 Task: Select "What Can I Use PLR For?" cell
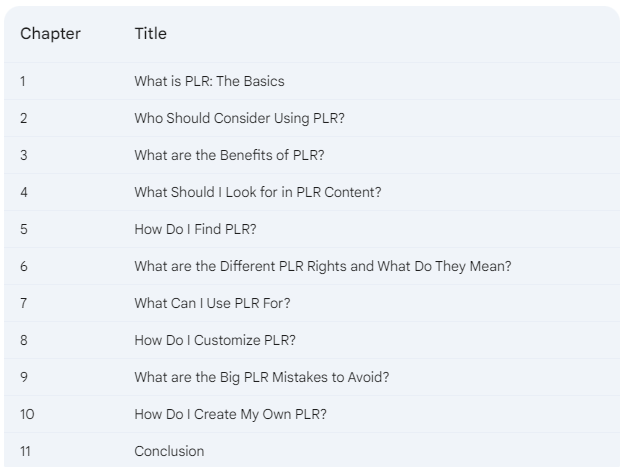[212, 303]
